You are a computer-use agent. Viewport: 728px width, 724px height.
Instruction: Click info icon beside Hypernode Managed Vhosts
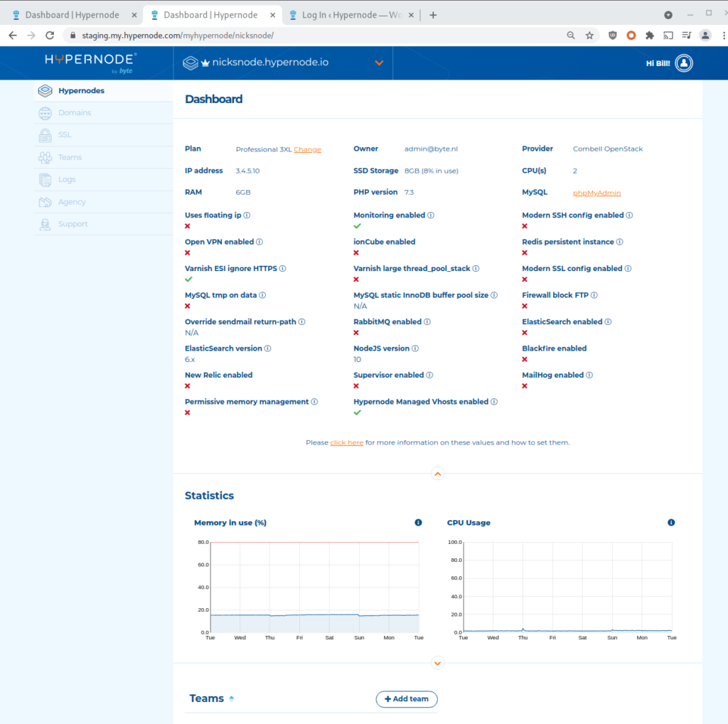click(x=494, y=402)
